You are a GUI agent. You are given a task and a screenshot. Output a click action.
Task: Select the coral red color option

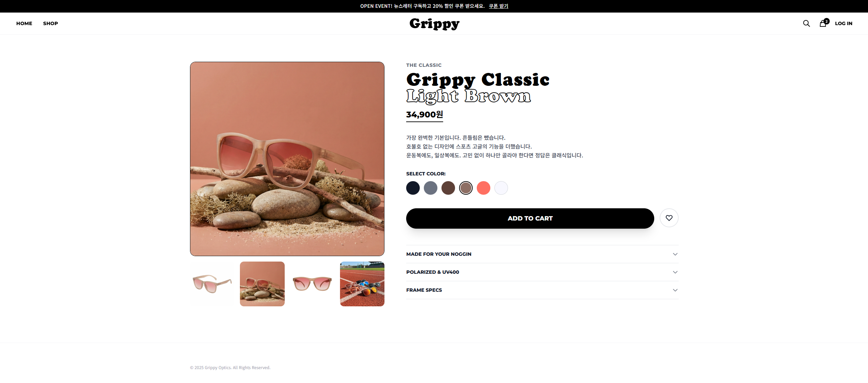click(x=483, y=188)
